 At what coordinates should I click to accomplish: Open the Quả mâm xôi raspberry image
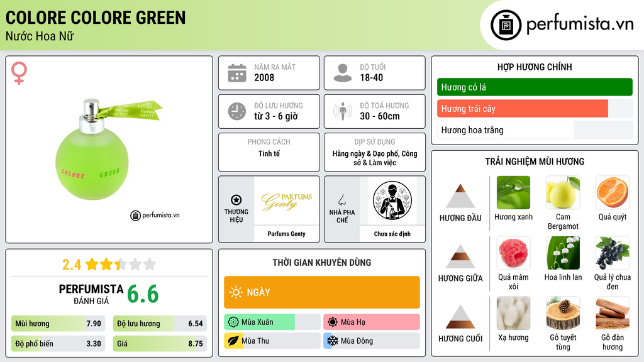[x=513, y=253]
